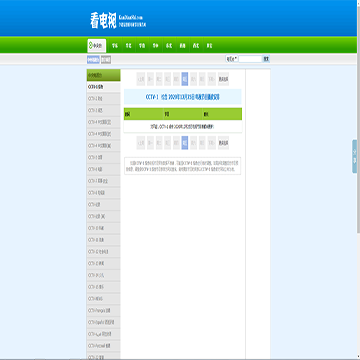Open the dropdown left of the search box
This screenshot has width=360, height=360.
[x=232, y=59]
